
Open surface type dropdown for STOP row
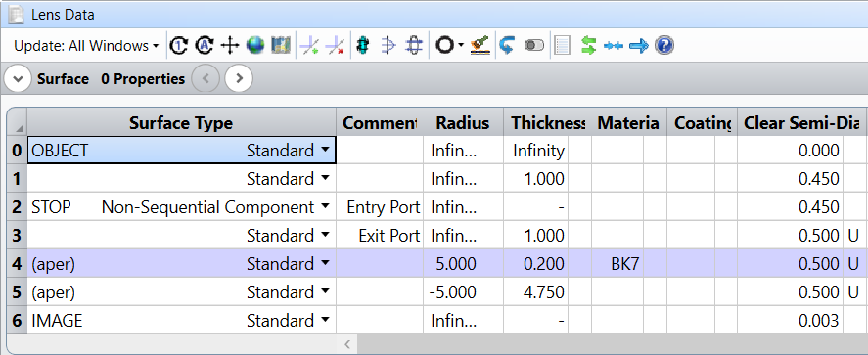point(325,207)
